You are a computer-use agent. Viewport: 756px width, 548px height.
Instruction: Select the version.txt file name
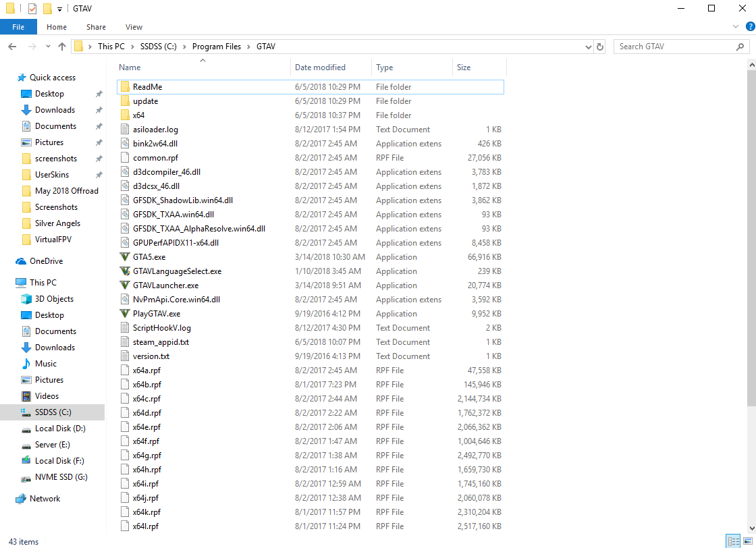pyautogui.click(x=151, y=356)
